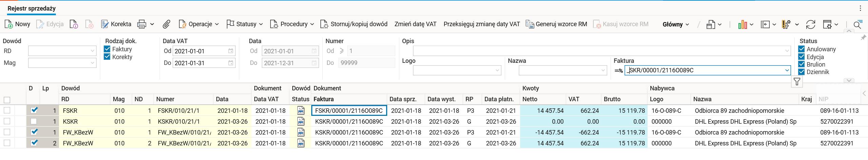Click the paperclip attachments icon
This screenshot has width=868, height=160.
click(166, 24)
